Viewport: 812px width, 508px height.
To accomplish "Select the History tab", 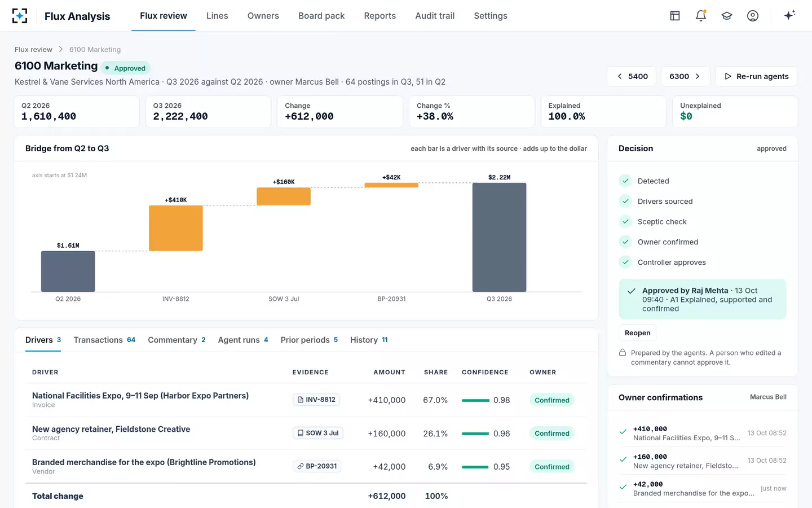I will pyautogui.click(x=369, y=340).
